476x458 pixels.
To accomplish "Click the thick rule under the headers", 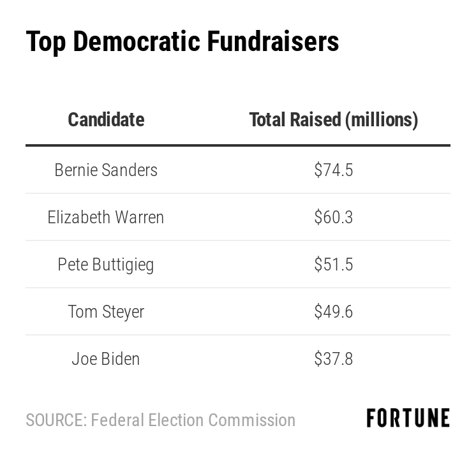I will pyautogui.click(x=237, y=145).
